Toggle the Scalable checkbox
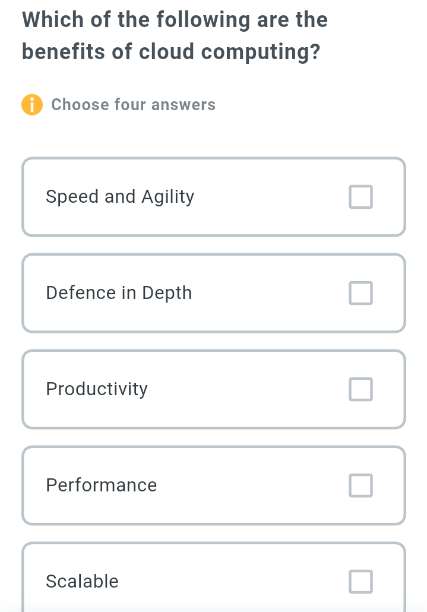The image size is (427, 612). click(361, 582)
